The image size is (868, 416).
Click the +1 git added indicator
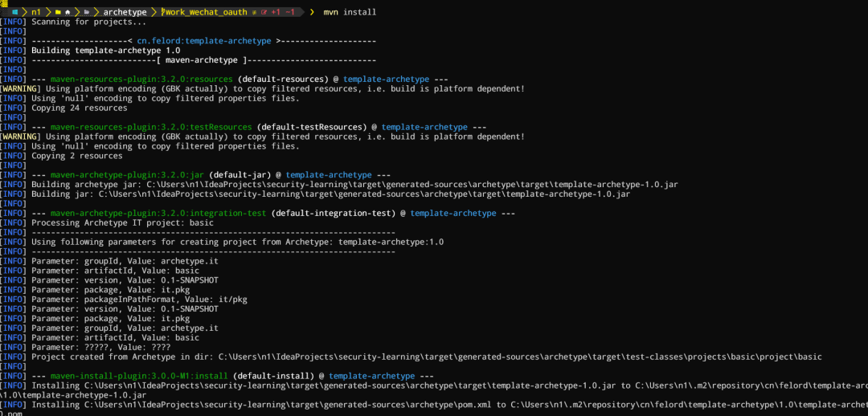click(276, 12)
